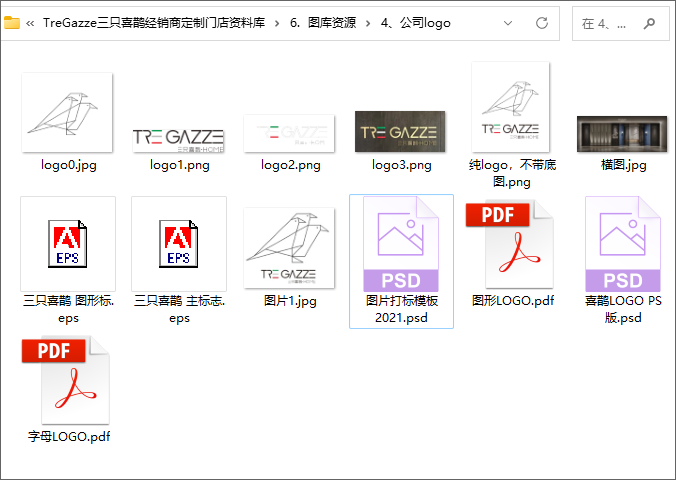
Task: Click the 纯logo,不带底图.png file name
Action: (512, 173)
